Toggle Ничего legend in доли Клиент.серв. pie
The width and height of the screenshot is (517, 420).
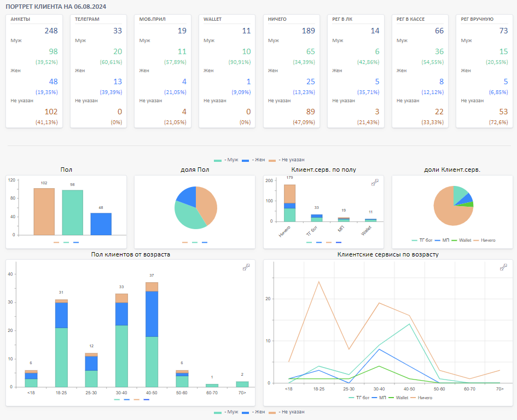click(x=484, y=240)
